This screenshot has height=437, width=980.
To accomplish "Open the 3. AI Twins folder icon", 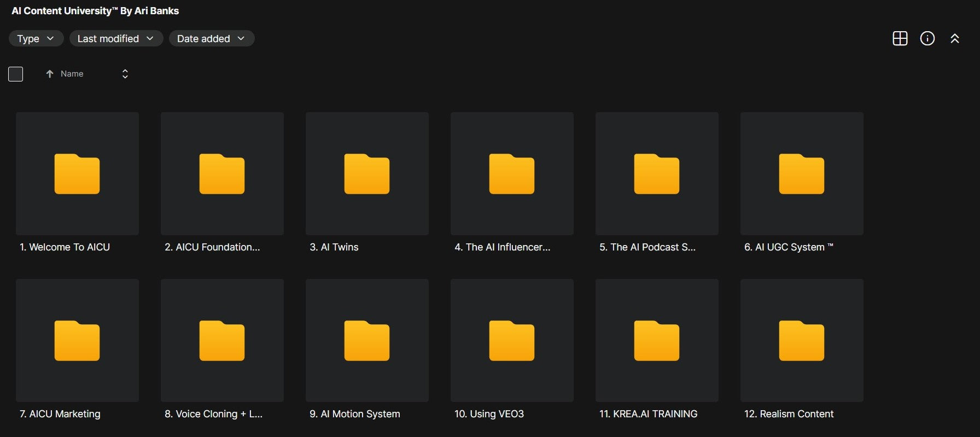I will (367, 174).
